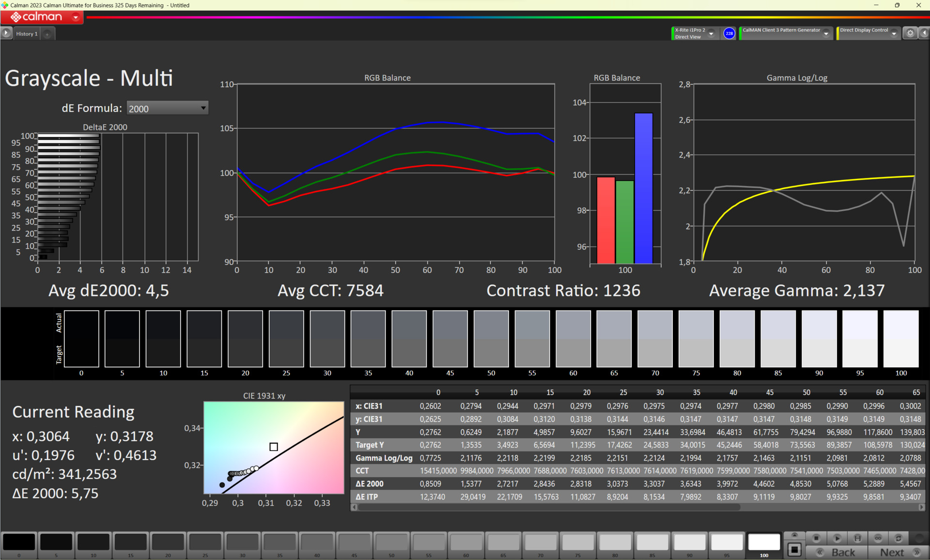
Task: Click the refresh loop icon
Action: coord(899,538)
